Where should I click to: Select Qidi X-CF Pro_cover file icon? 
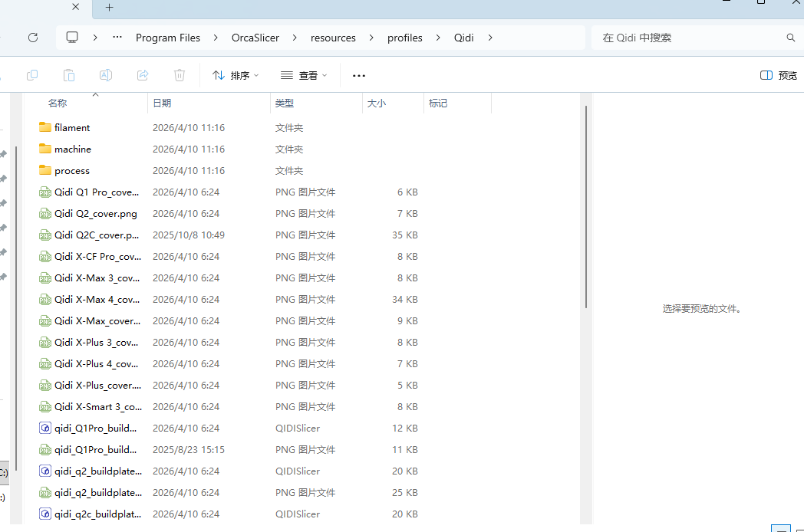click(45, 257)
